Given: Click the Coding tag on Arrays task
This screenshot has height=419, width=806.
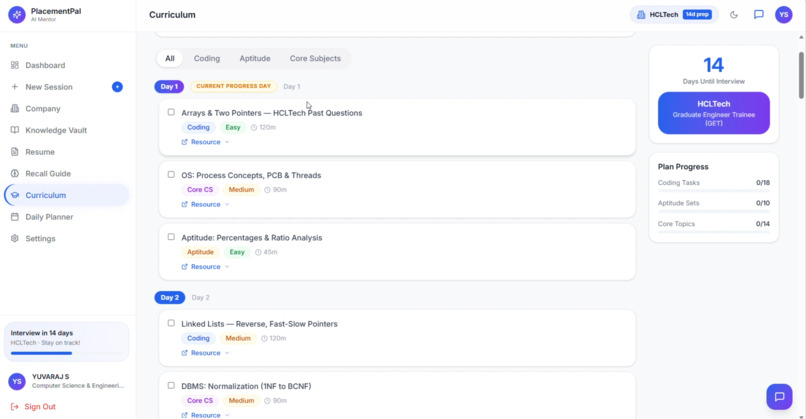Looking at the screenshot, I should click(198, 127).
